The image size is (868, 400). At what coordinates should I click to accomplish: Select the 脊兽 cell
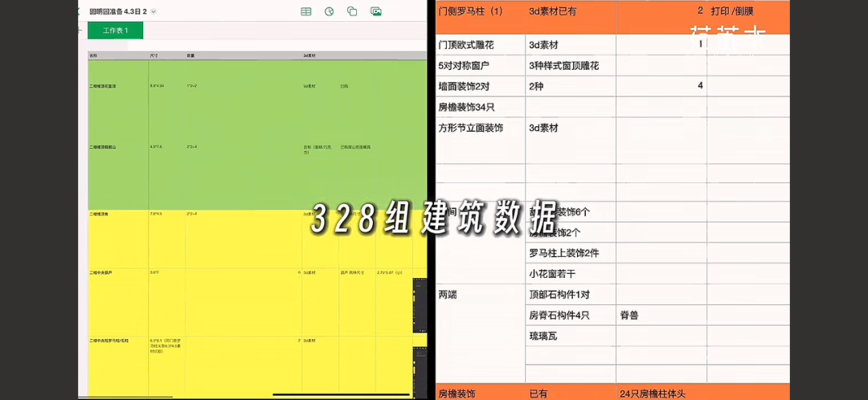click(x=661, y=316)
